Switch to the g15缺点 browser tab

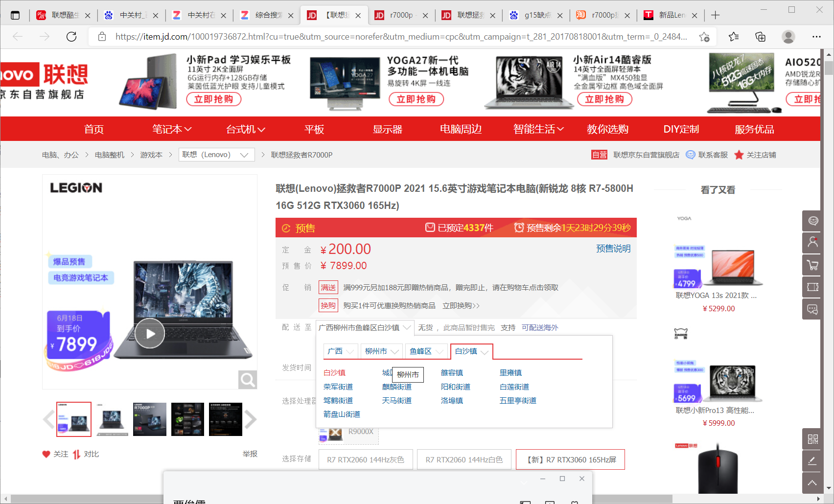coord(536,15)
